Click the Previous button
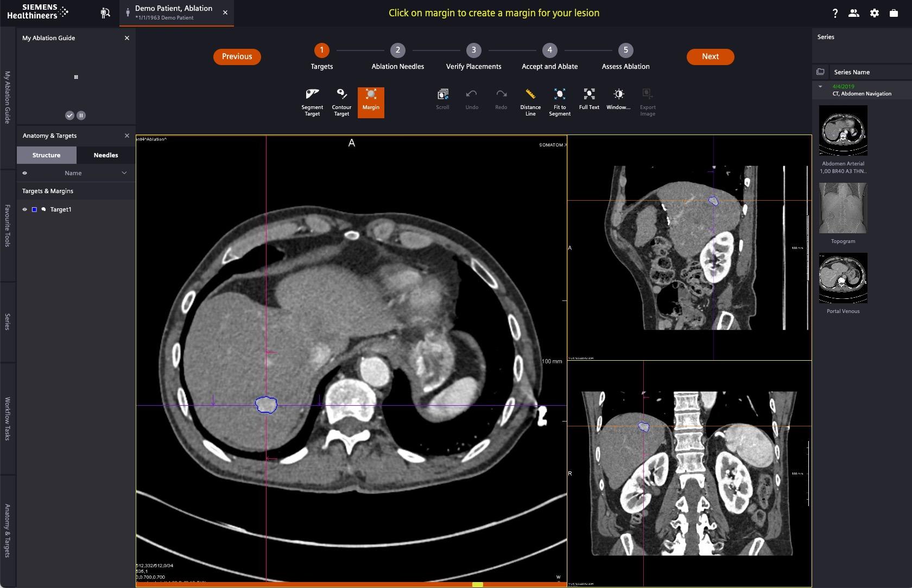The image size is (912, 588). (x=237, y=56)
